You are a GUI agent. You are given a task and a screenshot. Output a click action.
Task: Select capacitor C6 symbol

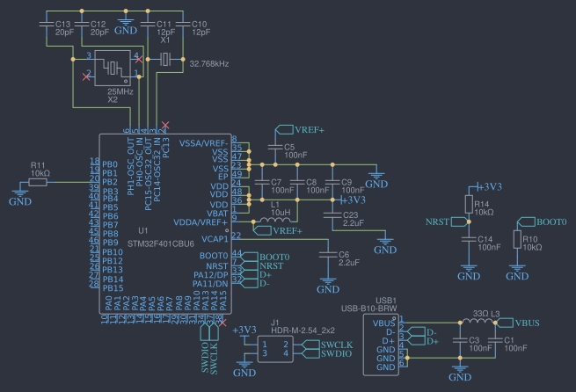328,255
